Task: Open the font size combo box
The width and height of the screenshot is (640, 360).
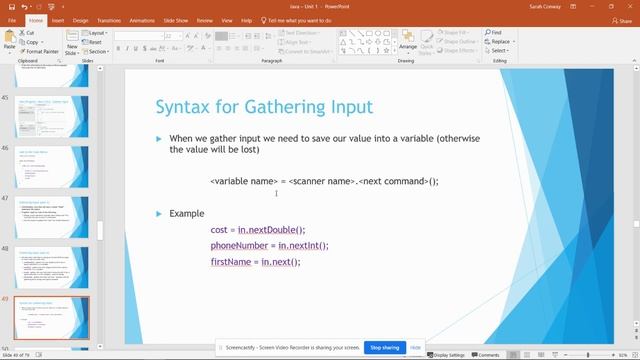Action: click(173, 36)
